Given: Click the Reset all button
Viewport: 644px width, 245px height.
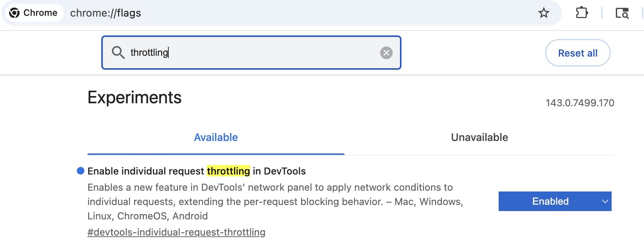Looking at the screenshot, I should click(x=577, y=53).
